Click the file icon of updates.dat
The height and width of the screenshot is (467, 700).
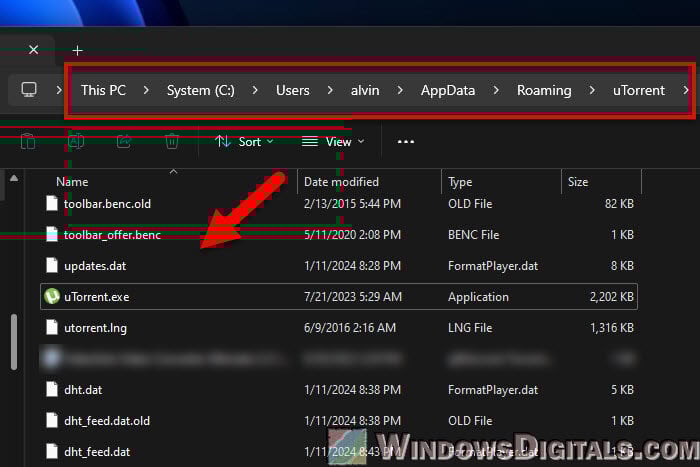[52, 265]
